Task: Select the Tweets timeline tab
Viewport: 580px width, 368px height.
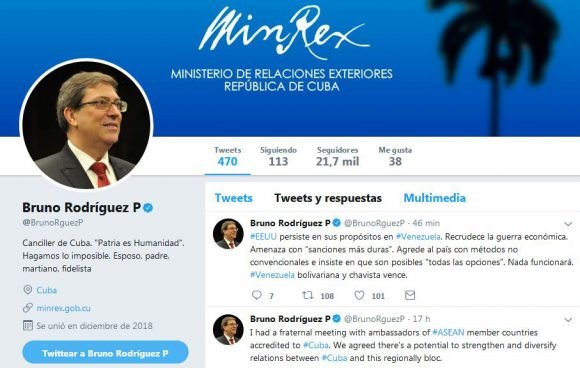Action: pos(233,198)
